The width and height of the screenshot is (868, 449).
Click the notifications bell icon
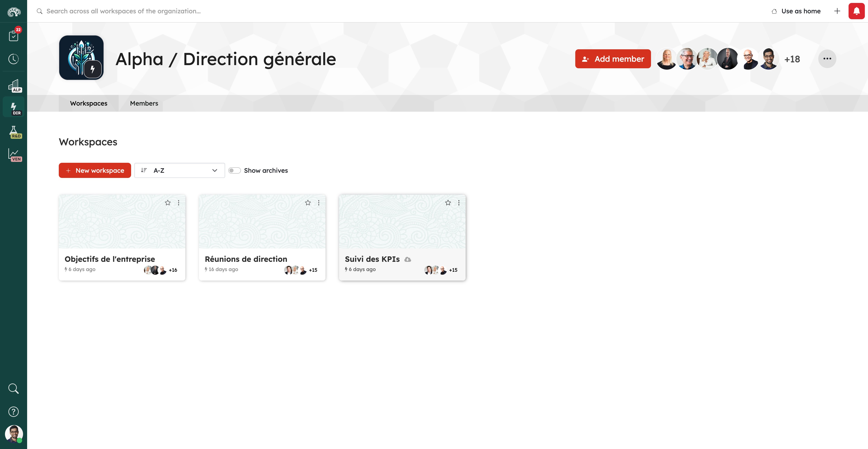click(856, 11)
